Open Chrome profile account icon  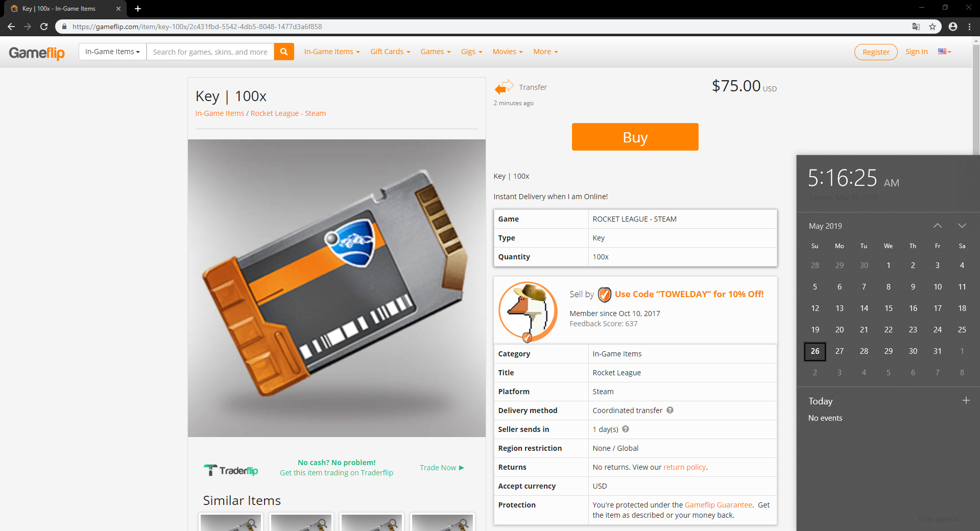click(x=953, y=27)
